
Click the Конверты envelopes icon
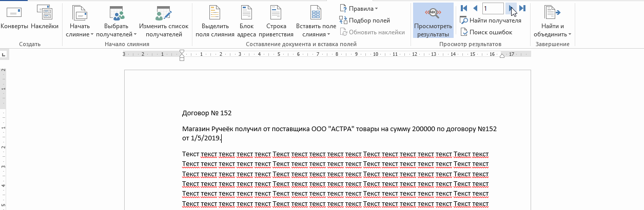click(14, 12)
